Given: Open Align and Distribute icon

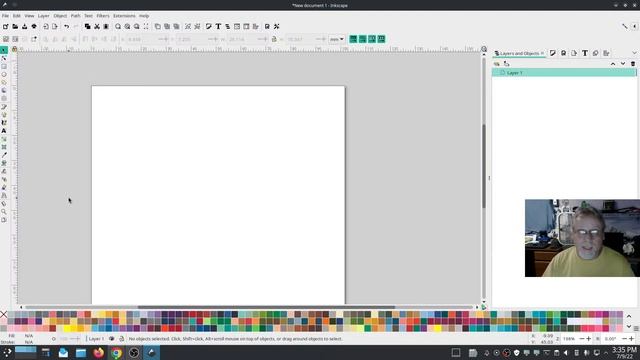Looking at the screenshot, I should pos(256,27).
